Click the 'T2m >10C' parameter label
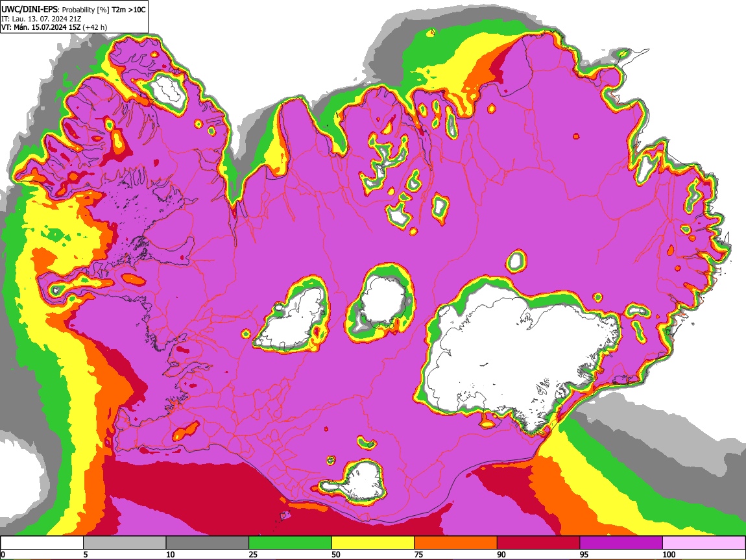746x560 pixels. 128,10
